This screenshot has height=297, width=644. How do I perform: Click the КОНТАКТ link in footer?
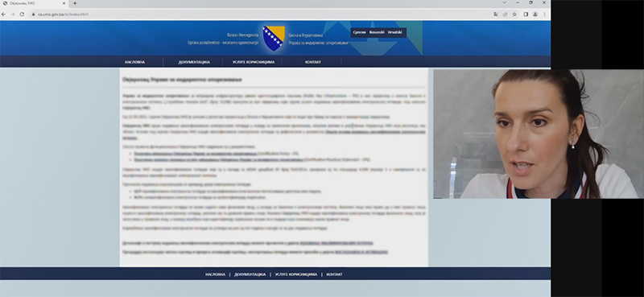point(334,274)
